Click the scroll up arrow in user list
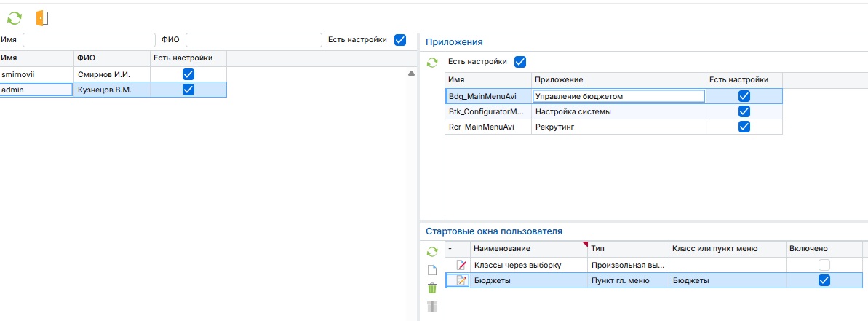Viewport: 868px width, 321px height. (411, 73)
